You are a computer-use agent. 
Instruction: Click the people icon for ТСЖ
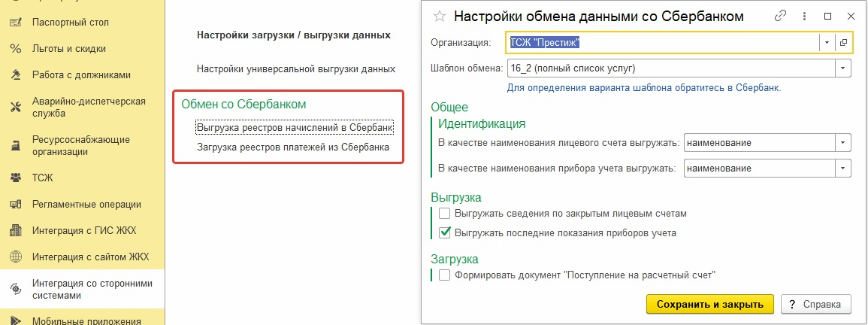point(16,178)
